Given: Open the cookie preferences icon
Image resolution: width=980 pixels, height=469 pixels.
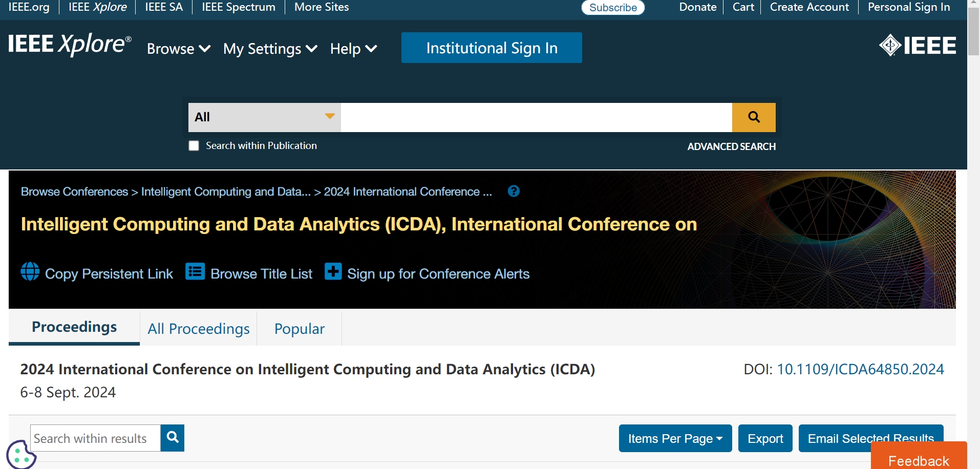Looking at the screenshot, I should pyautogui.click(x=21, y=455).
